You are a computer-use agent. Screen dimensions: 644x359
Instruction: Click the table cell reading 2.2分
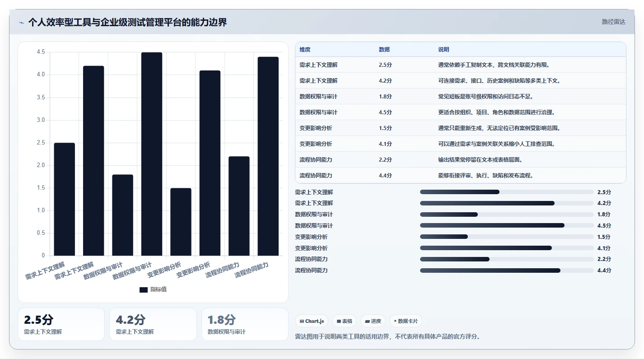tap(385, 160)
